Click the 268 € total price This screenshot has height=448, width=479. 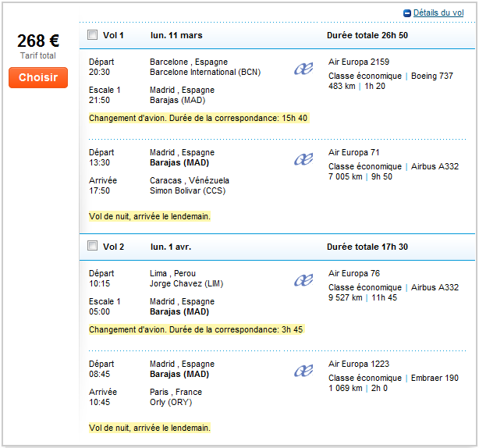[38, 42]
